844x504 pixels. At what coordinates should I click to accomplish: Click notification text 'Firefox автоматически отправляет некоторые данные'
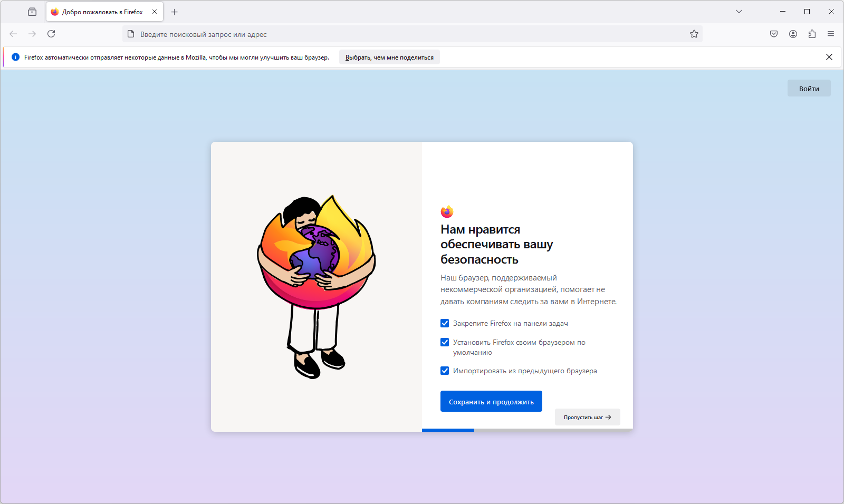177,57
